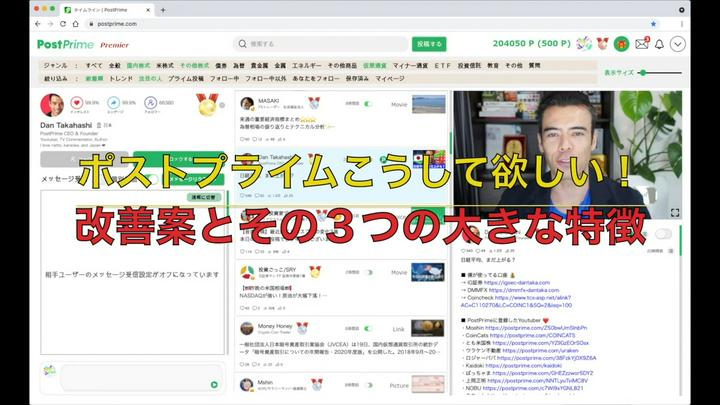Adjust the 表示サイズ slider handle
The image size is (720, 405).
(643, 73)
